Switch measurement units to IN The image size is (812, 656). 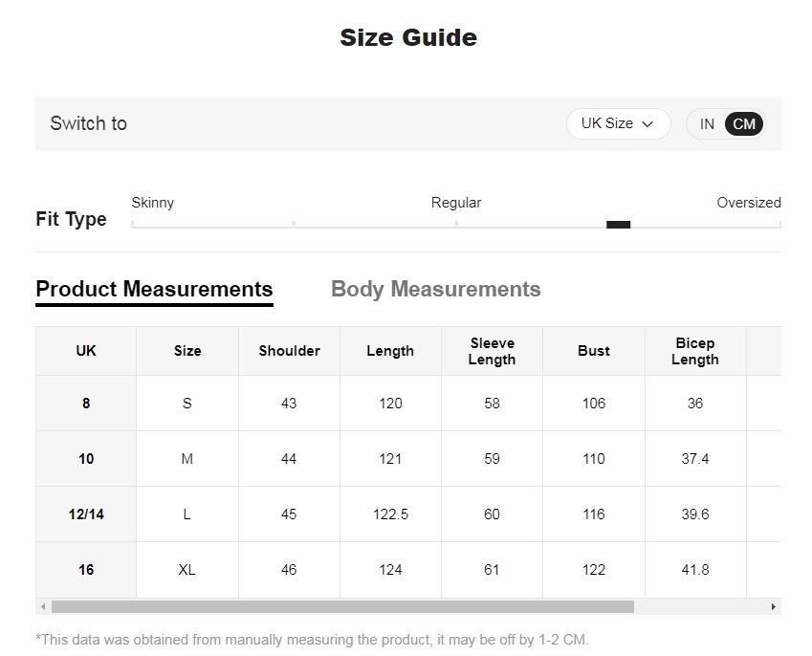coord(707,123)
